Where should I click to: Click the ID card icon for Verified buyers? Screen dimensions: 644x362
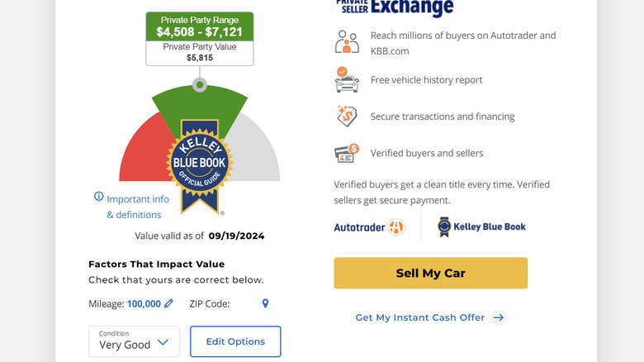click(347, 153)
